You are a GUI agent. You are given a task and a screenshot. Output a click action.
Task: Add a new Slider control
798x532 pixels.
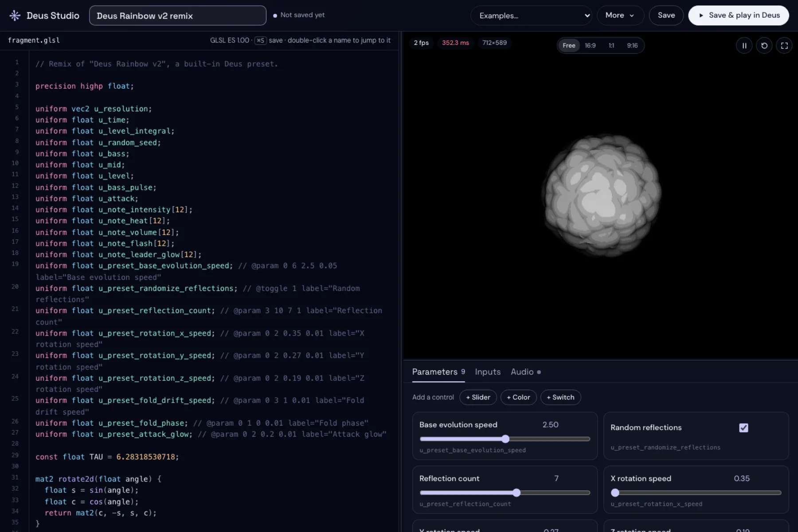coord(478,397)
